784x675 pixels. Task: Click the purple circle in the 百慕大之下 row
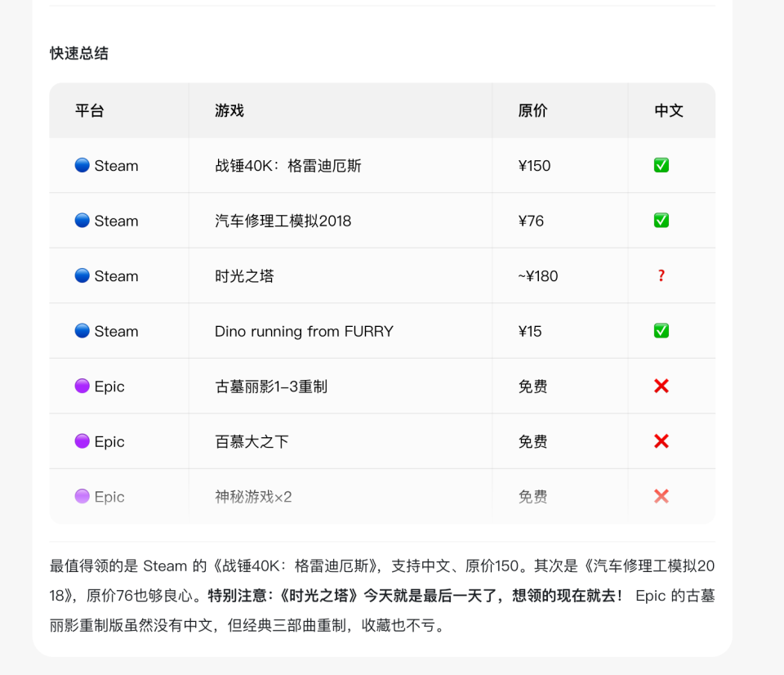point(82,441)
